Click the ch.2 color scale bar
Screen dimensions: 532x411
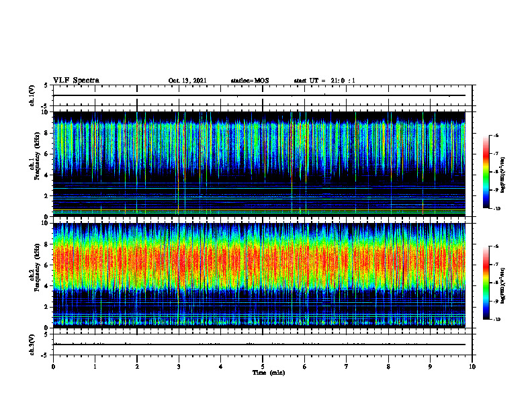(x=486, y=283)
